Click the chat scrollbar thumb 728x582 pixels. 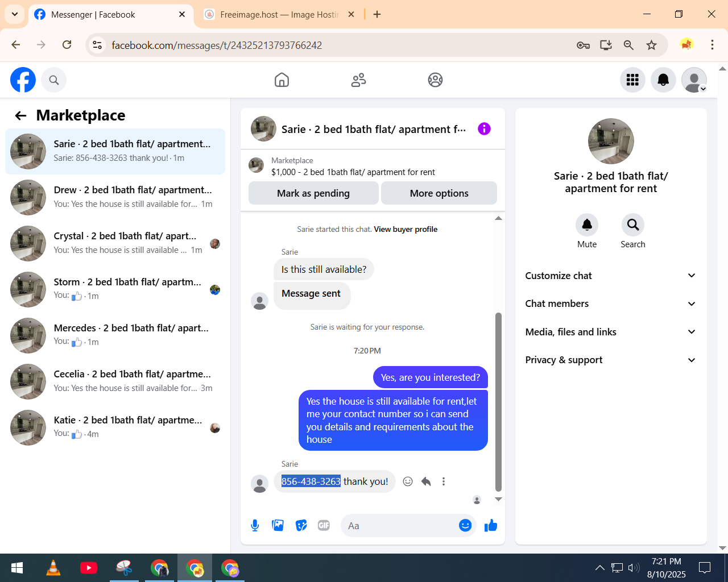[498, 402]
